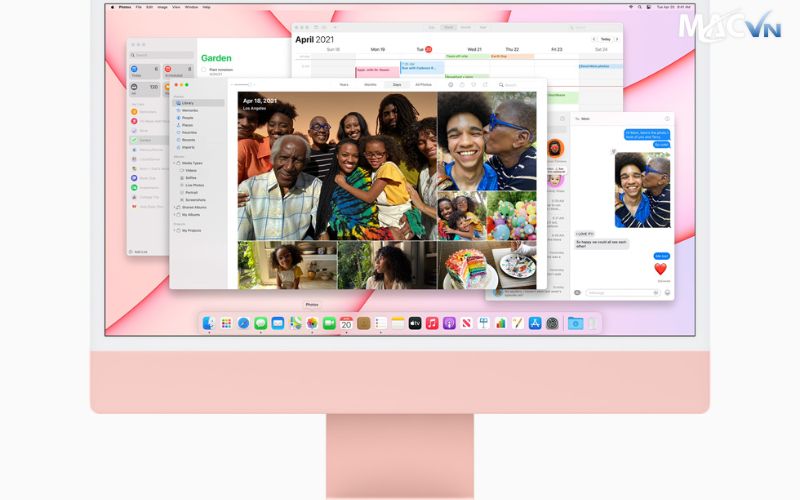Open News app in the Dock
The width and height of the screenshot is (800, 500).
(x=466, y=323)
